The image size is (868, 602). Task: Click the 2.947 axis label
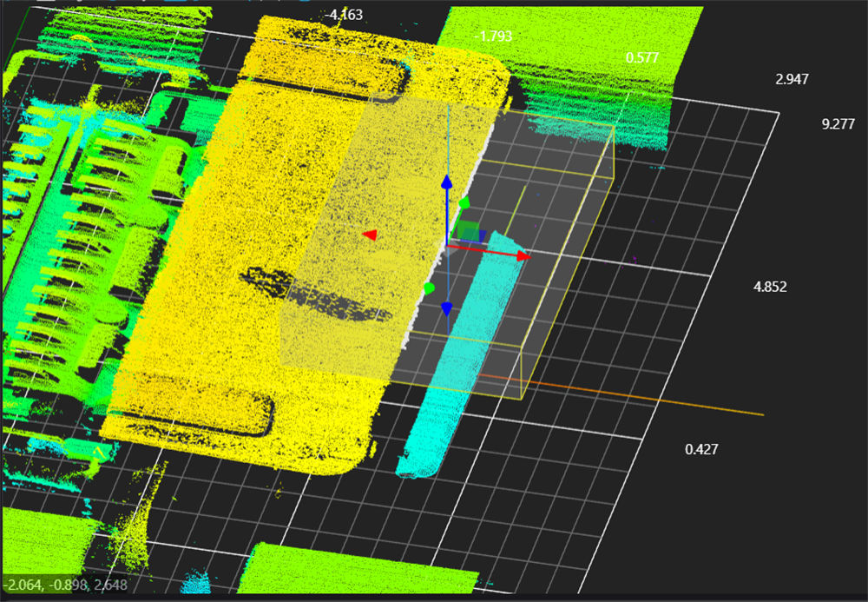click(792, 79)
